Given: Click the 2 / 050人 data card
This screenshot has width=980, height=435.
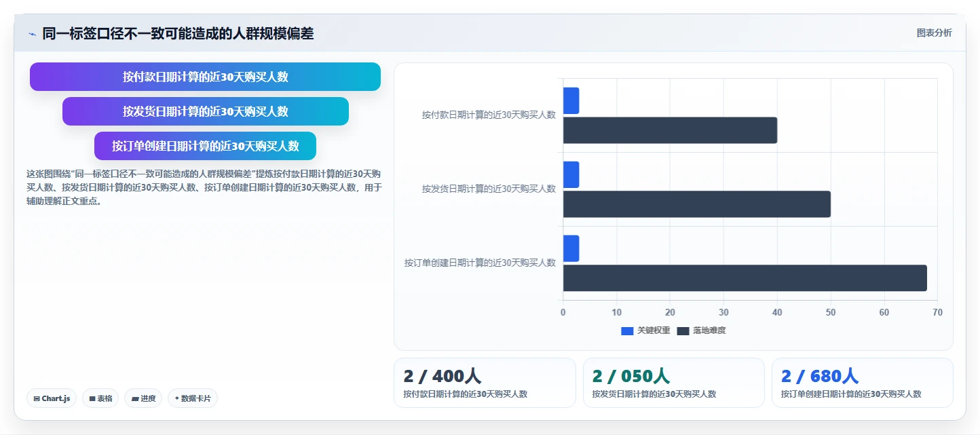Looking at the screenshot, I should click(674, 383).
